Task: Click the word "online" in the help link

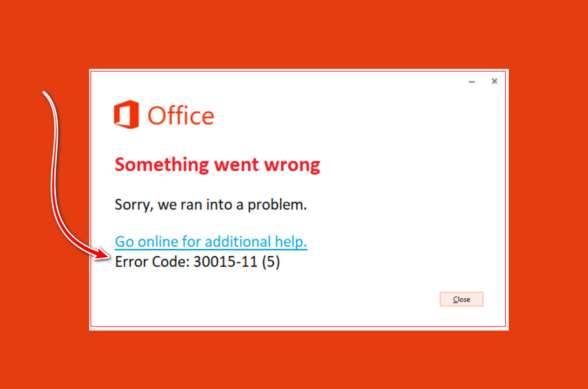Action: pyautogui.click(x=160, y=242)
